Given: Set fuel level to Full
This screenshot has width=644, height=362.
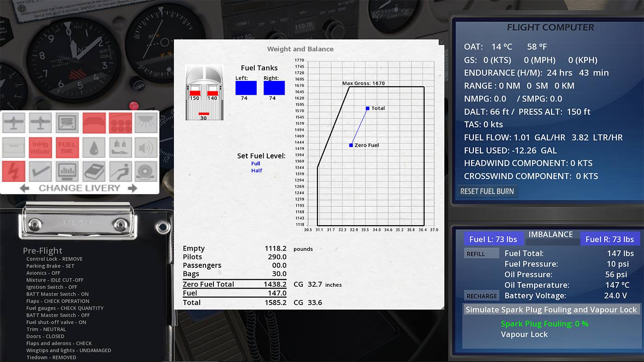Looking at the screenshot, I should coord(256,164).
